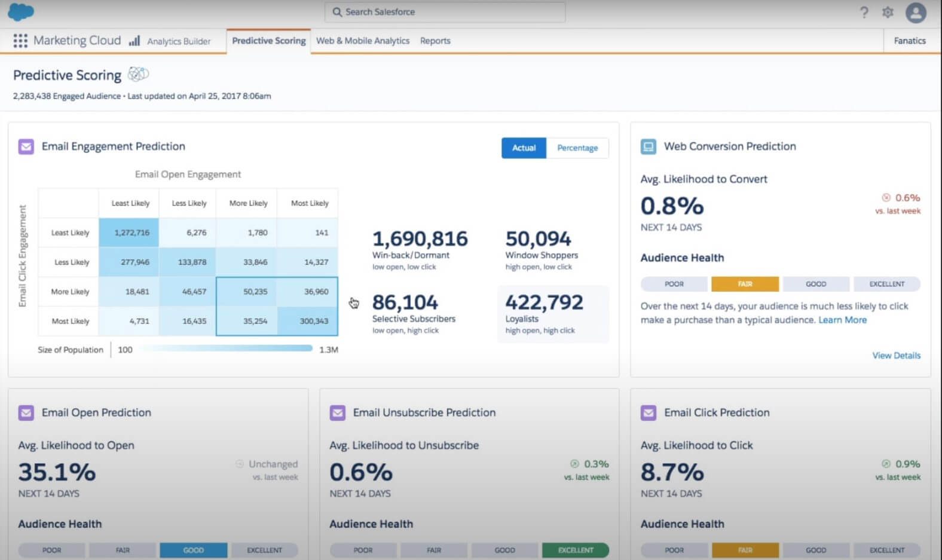This screenshot has width=942, height=560.
Task: Focus the Search Salesforce field
Action: click(445, 12)
